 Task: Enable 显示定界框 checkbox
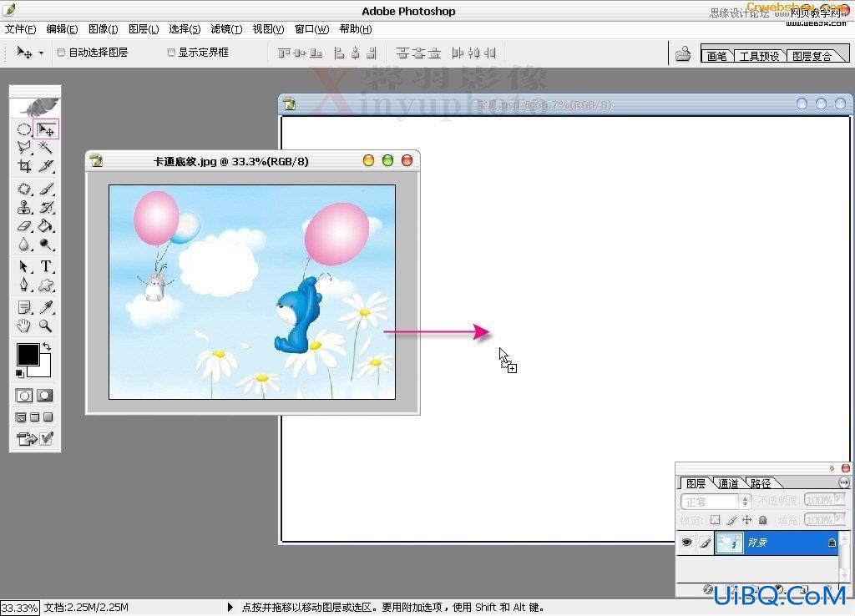[171, 53]
